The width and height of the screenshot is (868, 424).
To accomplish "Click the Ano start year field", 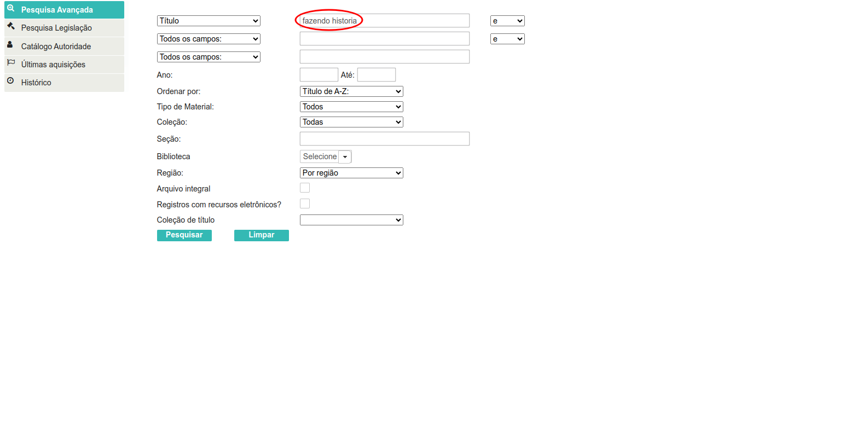I will point(319,75).
